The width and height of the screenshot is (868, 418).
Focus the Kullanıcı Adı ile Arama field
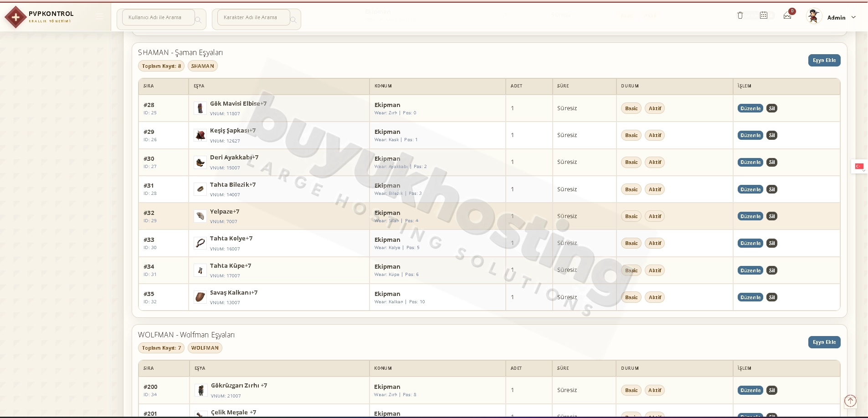(x=158, y=17)
